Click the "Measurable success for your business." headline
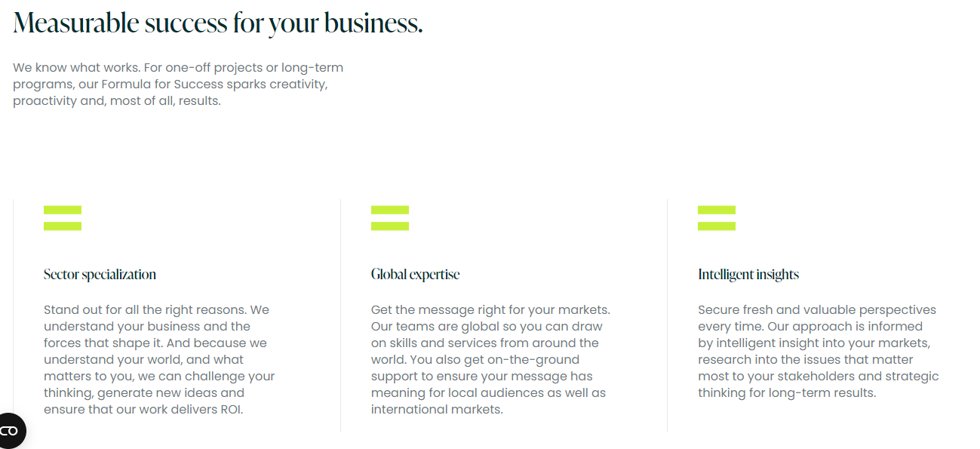Image resolution: width=980 pixels, height=449 pixels. (217, 23)
